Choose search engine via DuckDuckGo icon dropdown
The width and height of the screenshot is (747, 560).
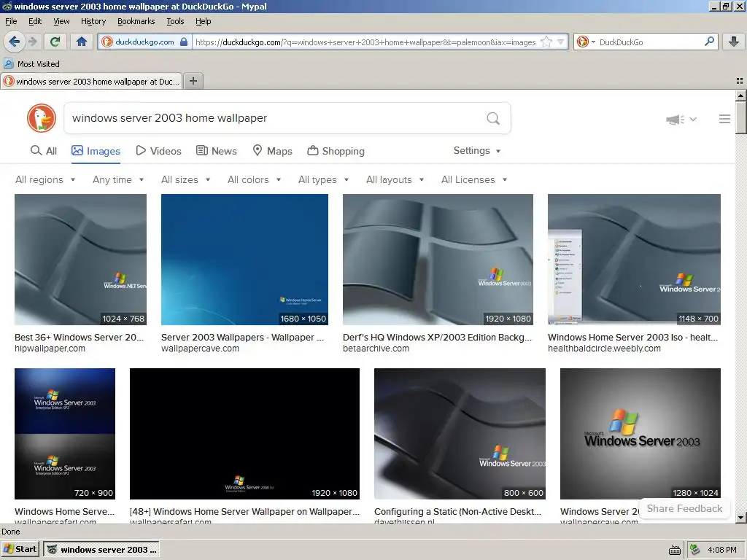(x=586, y=42)
